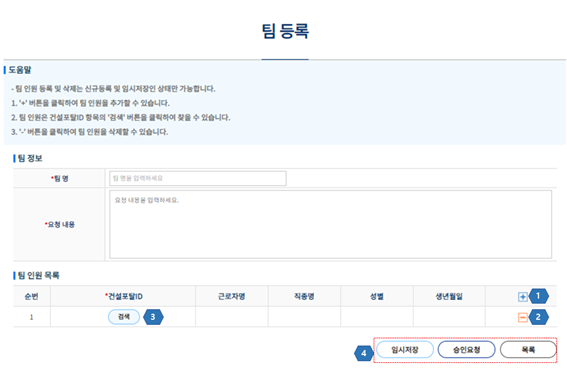Select the 팀 명 field label
567x370 pixels.
[x=60, y=178]
